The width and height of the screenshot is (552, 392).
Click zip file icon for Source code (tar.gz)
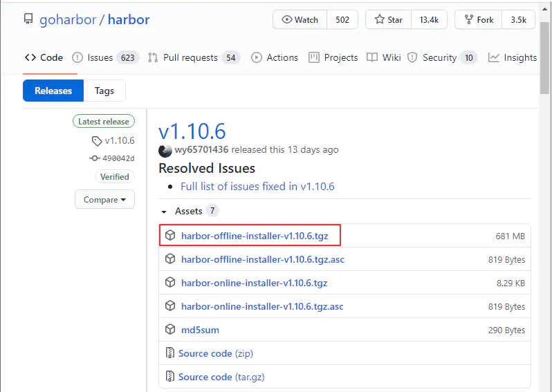tap(170, 376)
